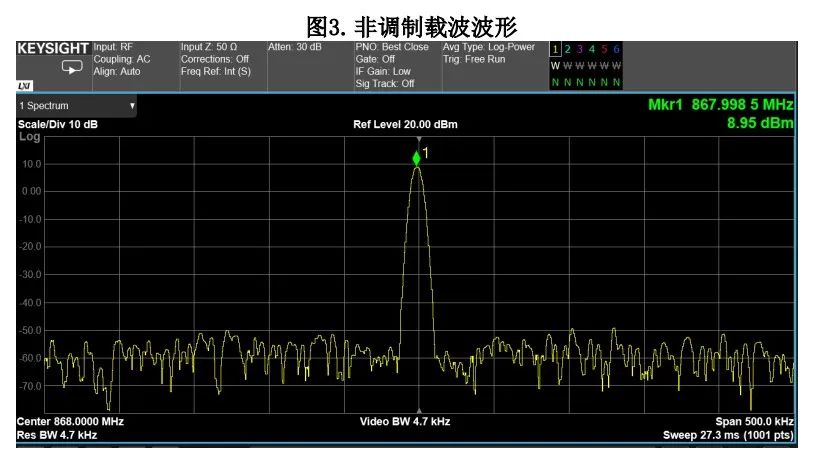Select trace 4 in trace selector
815x449 pixels.
pyautogui.click(x=591, y=49)
